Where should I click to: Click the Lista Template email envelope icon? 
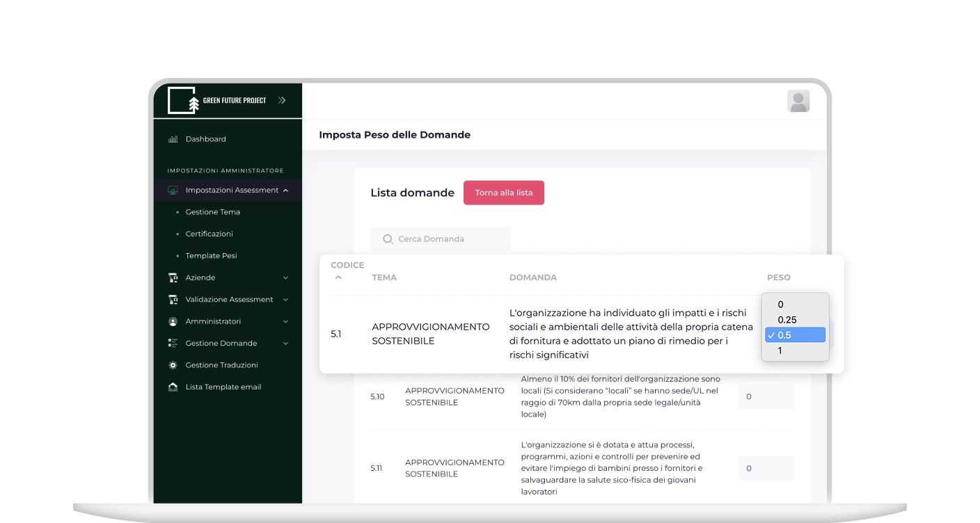(x=173, y=387)
